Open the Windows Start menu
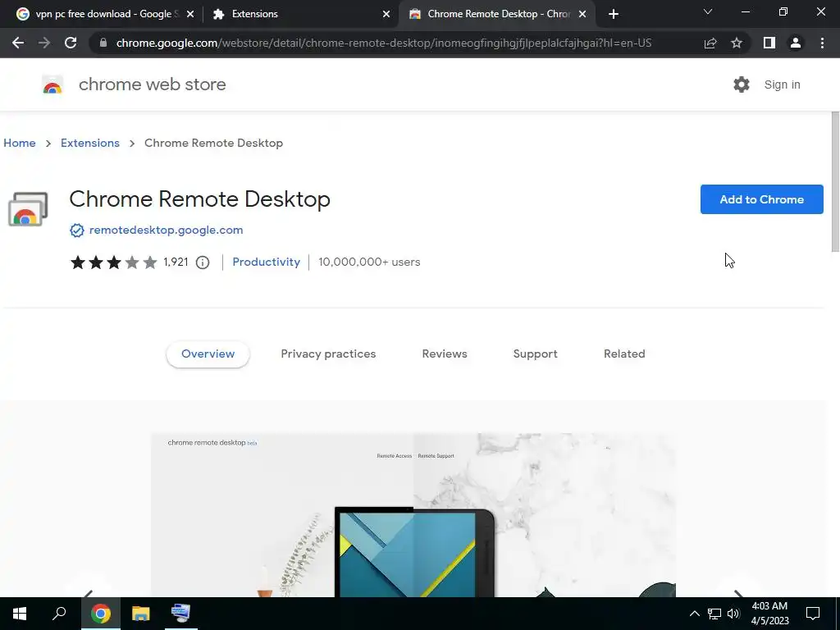Screen dimensions: 840x630 (20, 614)
